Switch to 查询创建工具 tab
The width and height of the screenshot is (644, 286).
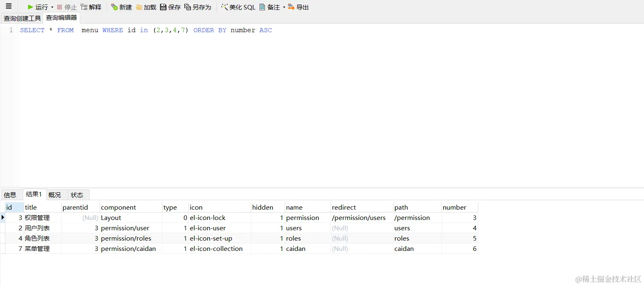[x=22, y=18]
